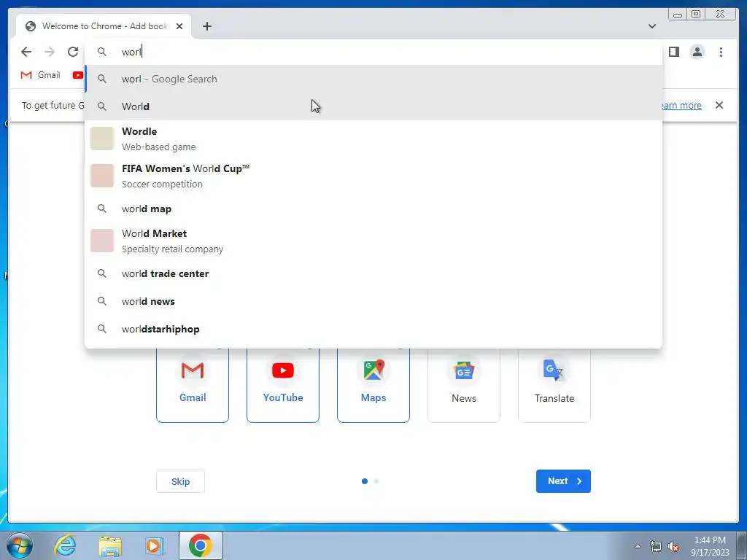Toggle the Gmail bookmark card
This screenshot has height=560, width=747.
tap(193, 385)
